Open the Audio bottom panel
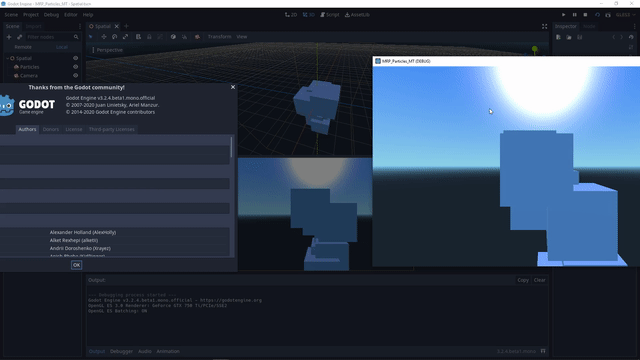This screenshot has height=360, width=640. click(x=144, y=351)
